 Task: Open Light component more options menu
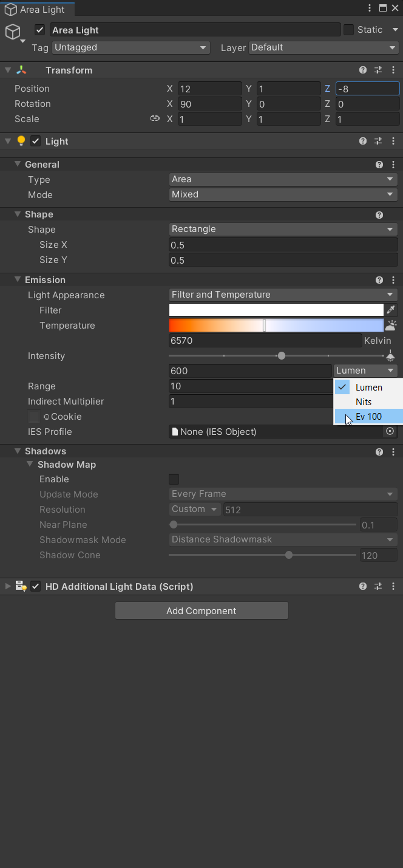(x=393, y=142)
